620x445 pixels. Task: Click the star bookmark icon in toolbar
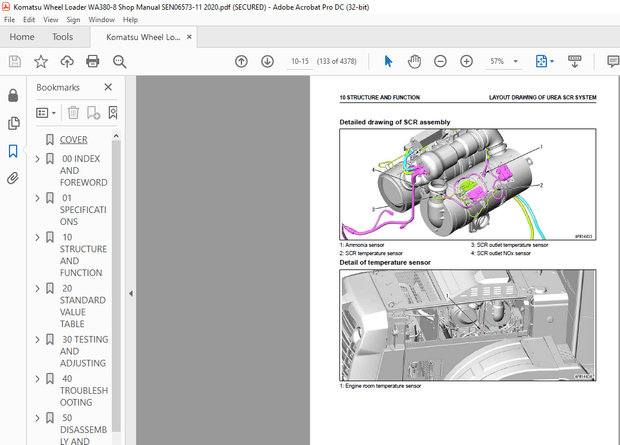point(41,61)
